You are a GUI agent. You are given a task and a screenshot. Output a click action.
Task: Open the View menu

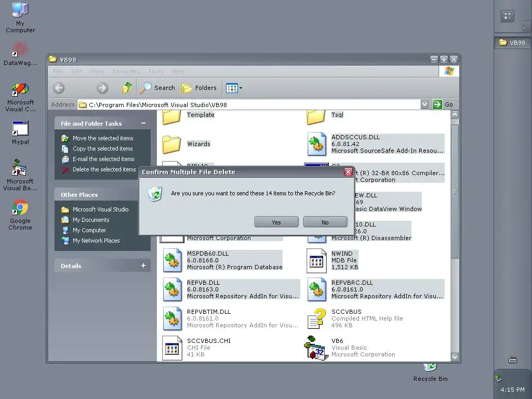pos(97,71)
